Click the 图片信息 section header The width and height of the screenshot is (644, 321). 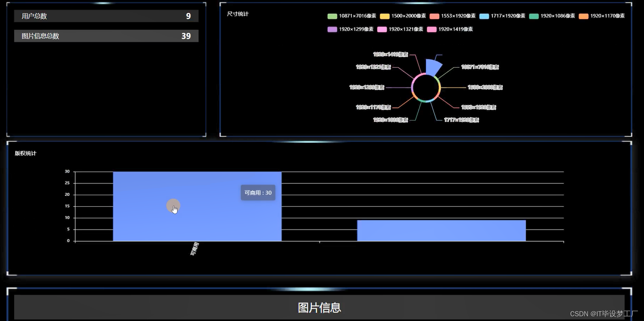coord(319,308)
